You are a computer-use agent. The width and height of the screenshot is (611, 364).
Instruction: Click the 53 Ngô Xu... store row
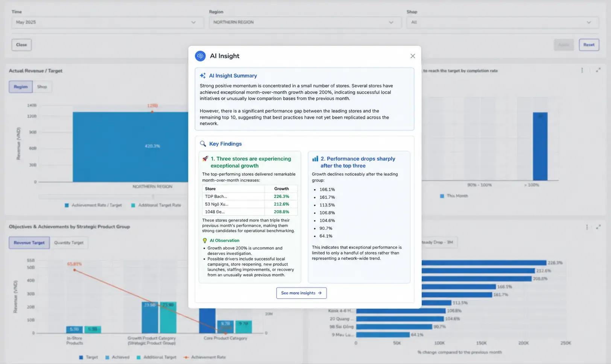(250, 204)
